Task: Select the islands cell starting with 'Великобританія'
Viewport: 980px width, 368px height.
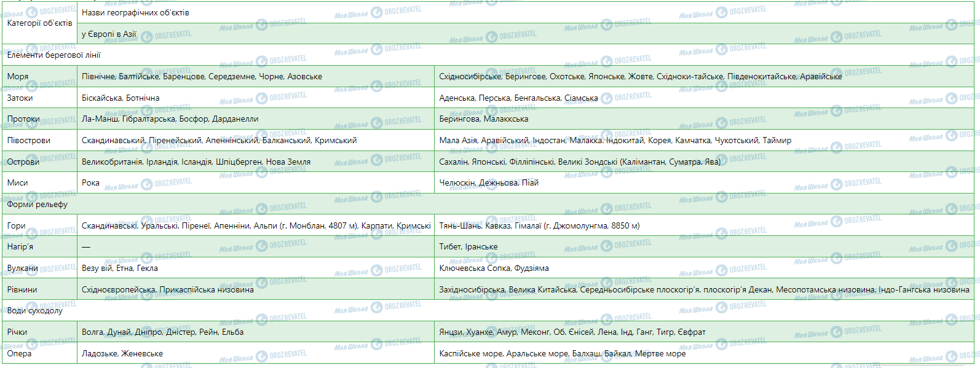Action: (x=196, y=162)
